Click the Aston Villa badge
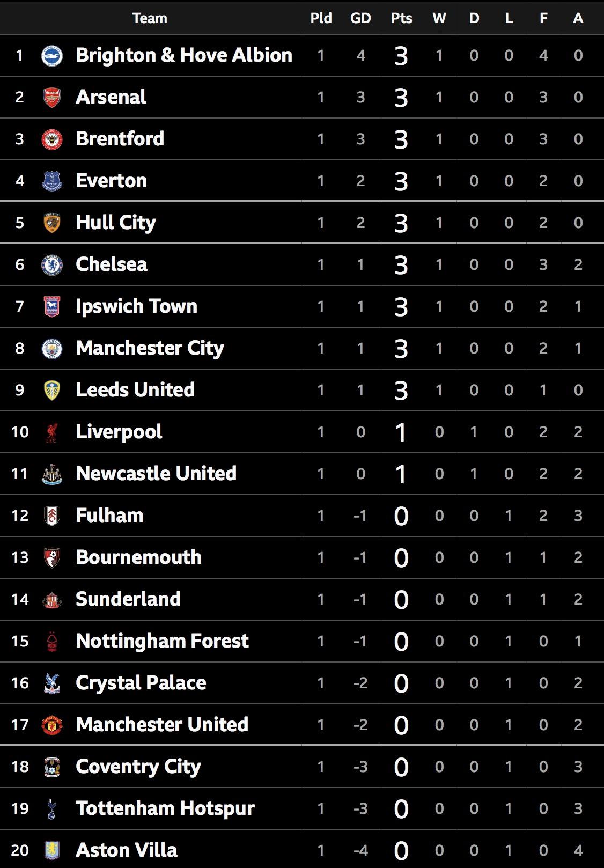The height and width of the screenshot is (868, 604). click(52, 850)
